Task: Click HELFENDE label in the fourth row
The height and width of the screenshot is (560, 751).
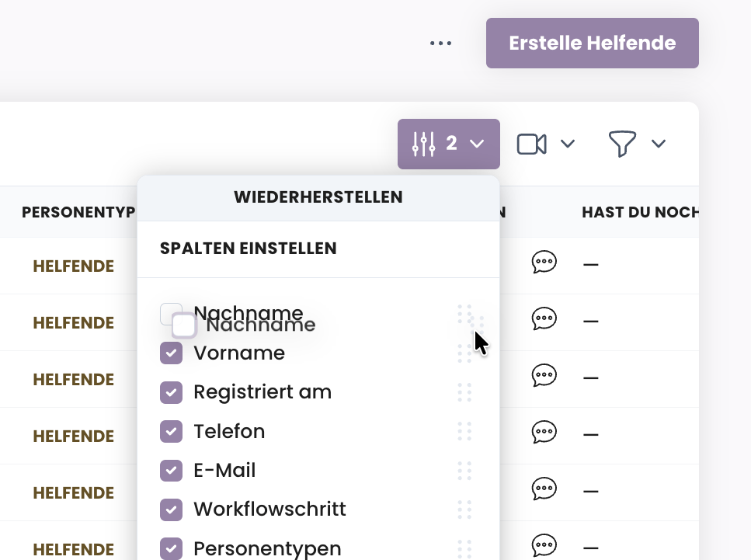Action: pyautogui.click(x=73, y=437)
